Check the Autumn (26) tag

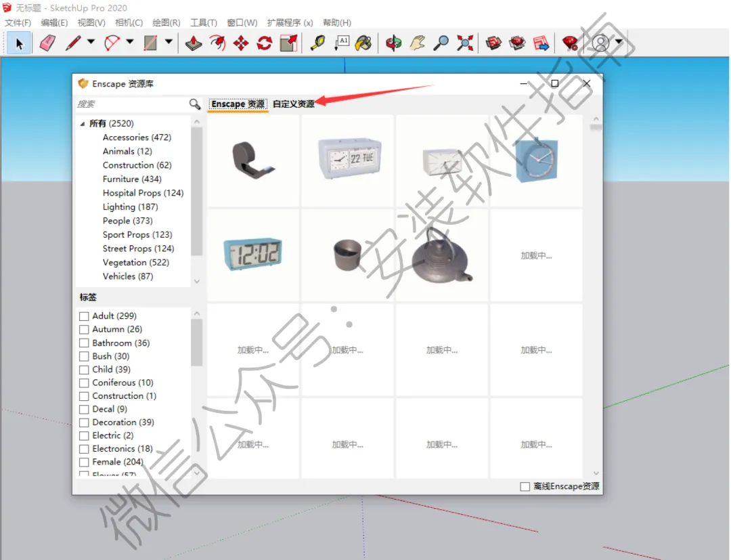click(x=84, y=329)
